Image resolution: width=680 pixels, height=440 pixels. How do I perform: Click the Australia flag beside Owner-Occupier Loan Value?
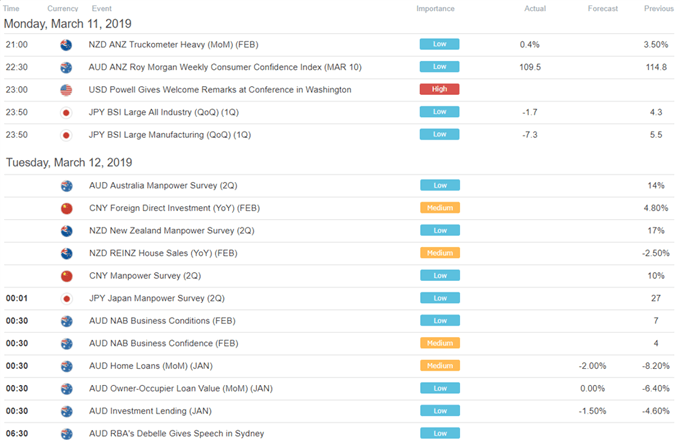point(66,388)
